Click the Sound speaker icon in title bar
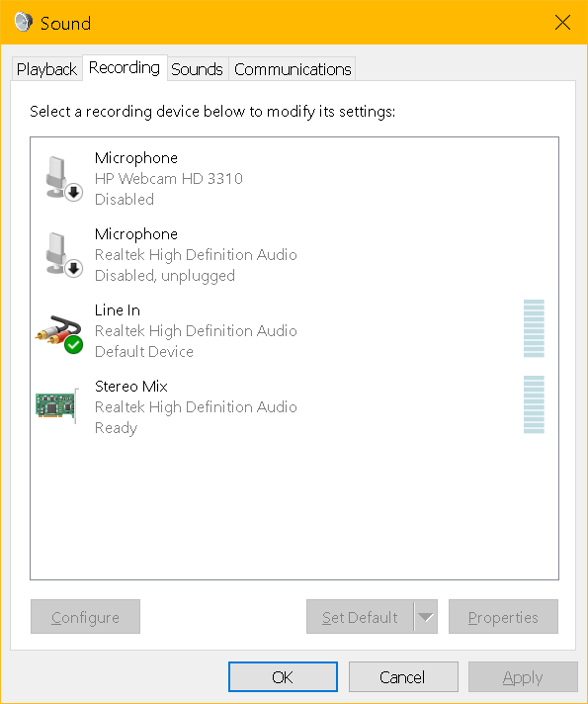The height and width of the screenshot is (704, 588). click(24, 22)
